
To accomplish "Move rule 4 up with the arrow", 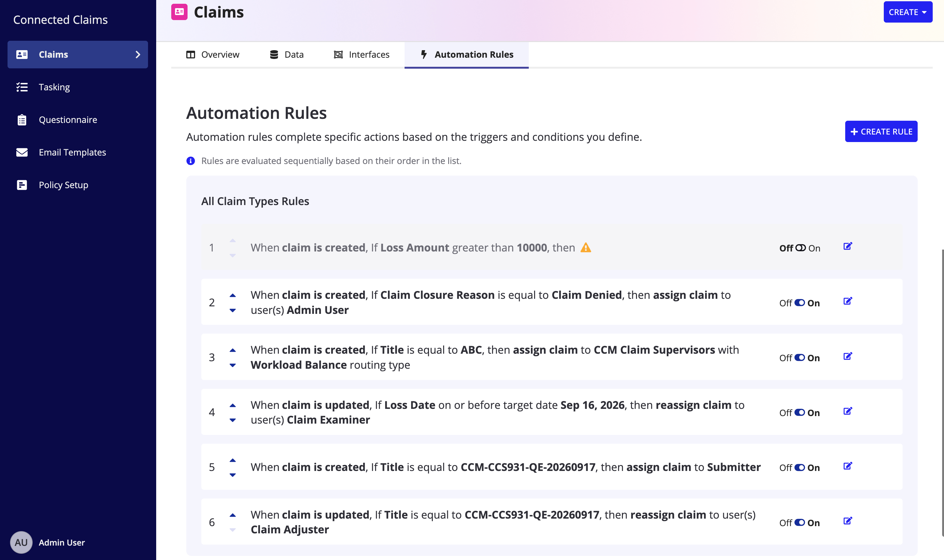I will coord(232,405).
